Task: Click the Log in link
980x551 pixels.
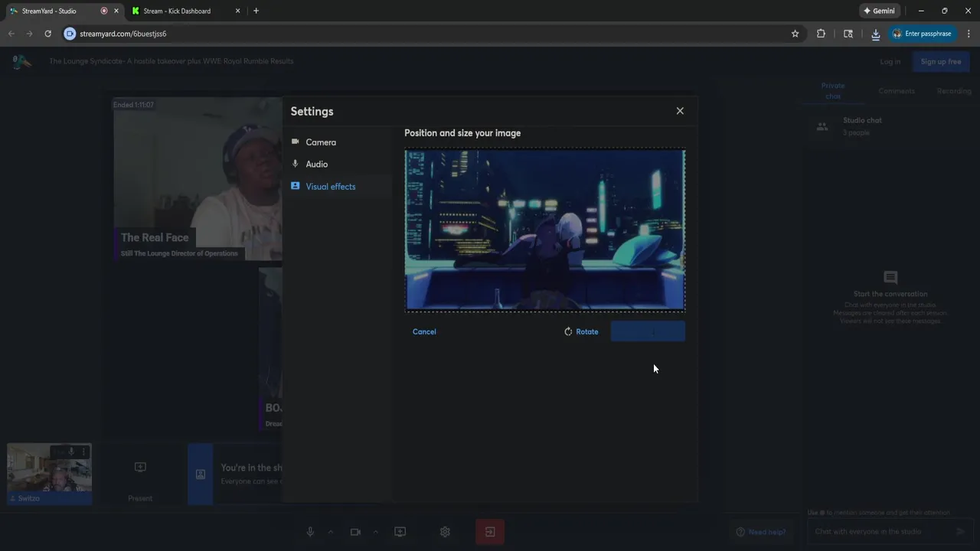Action: pos(890,61)
